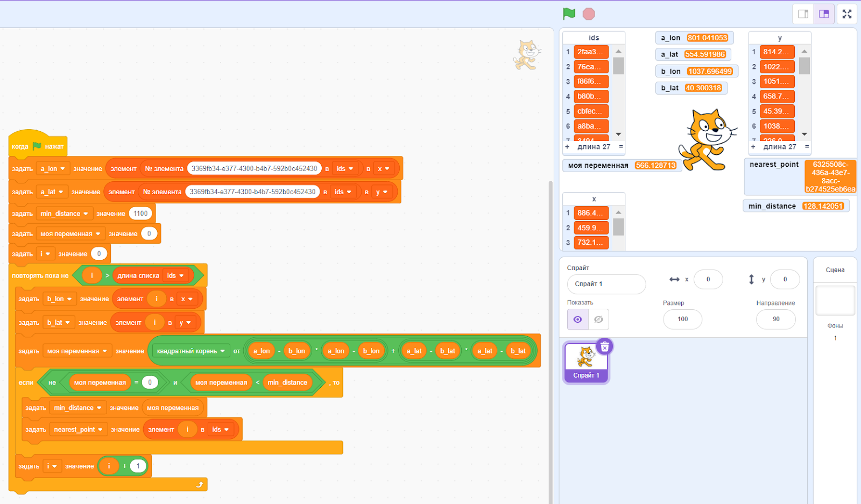Select the Спрайт 1 thumbnail

point(586,362)
